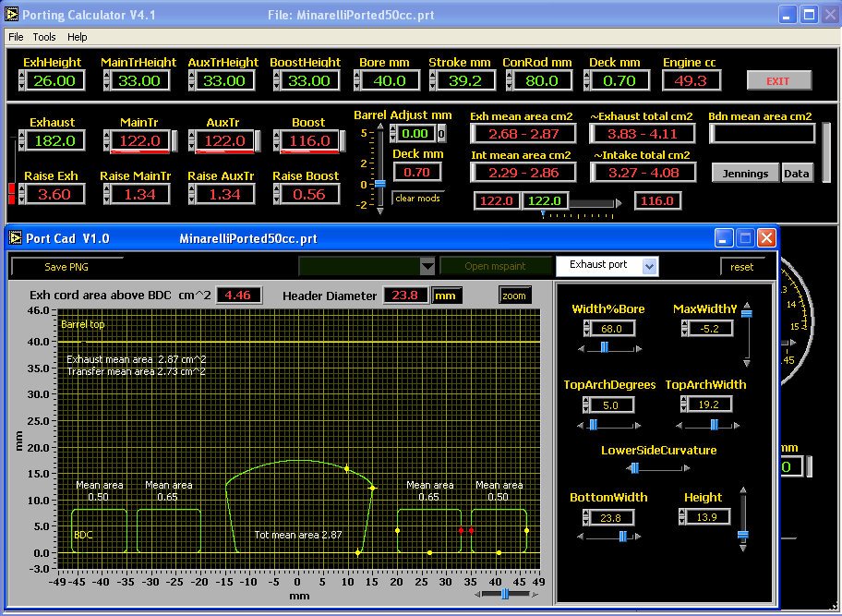842x616 pixels.
Task: Open the Exhaust port dropdown
Action: tap(607, 265)
